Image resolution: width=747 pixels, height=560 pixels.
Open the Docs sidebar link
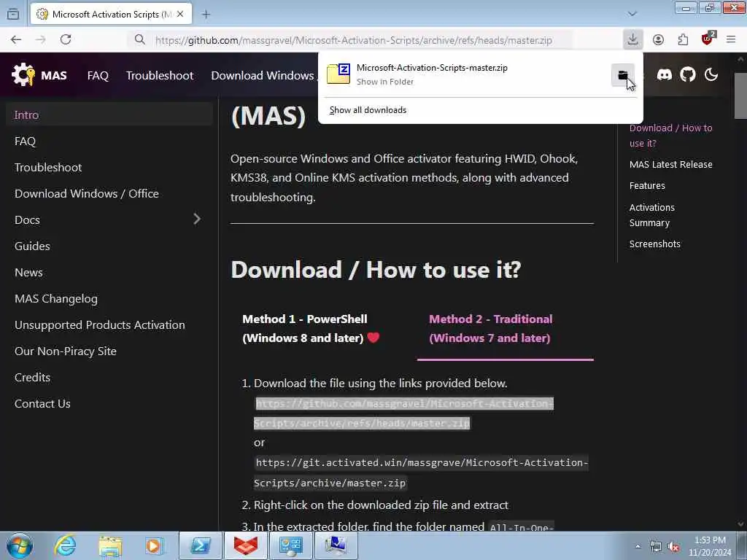pyautogui.click(x=27, y=219)
